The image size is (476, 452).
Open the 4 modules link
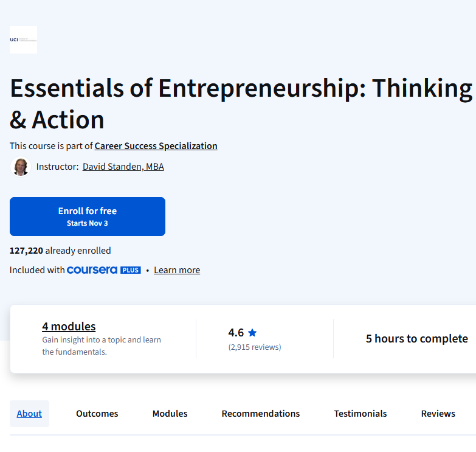[69, 327]
